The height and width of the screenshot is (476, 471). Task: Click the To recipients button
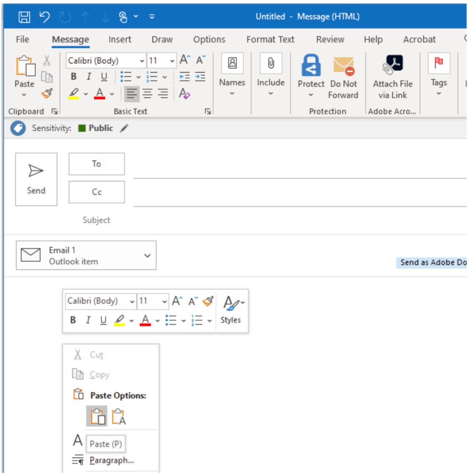point(96,164)
